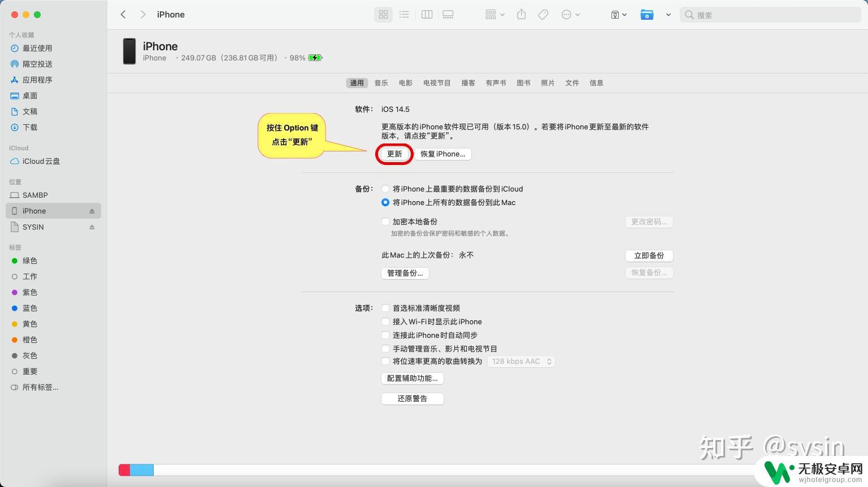Open the privacy shield toolbar dropdown

pyautogui.click(x=619, y=15)
